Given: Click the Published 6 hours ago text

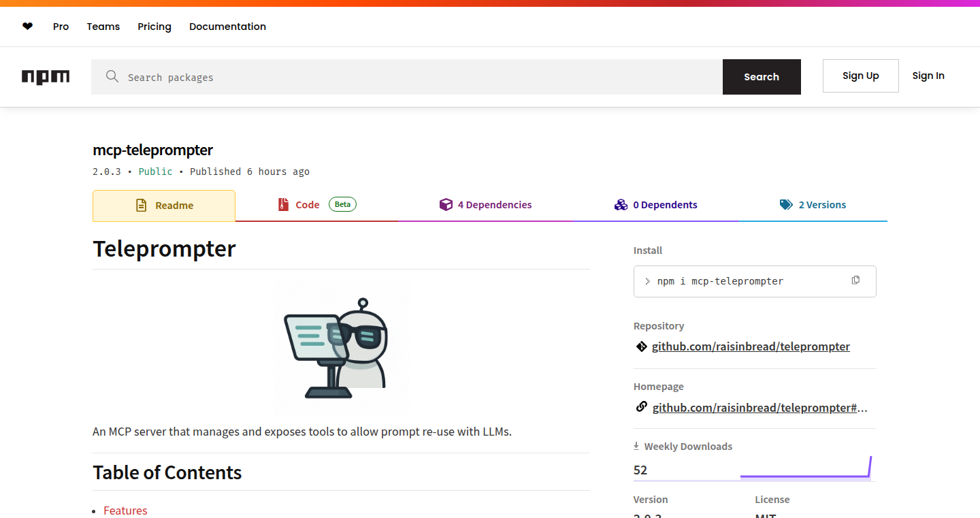Looking at the screenshot, I should coord(250,172).
